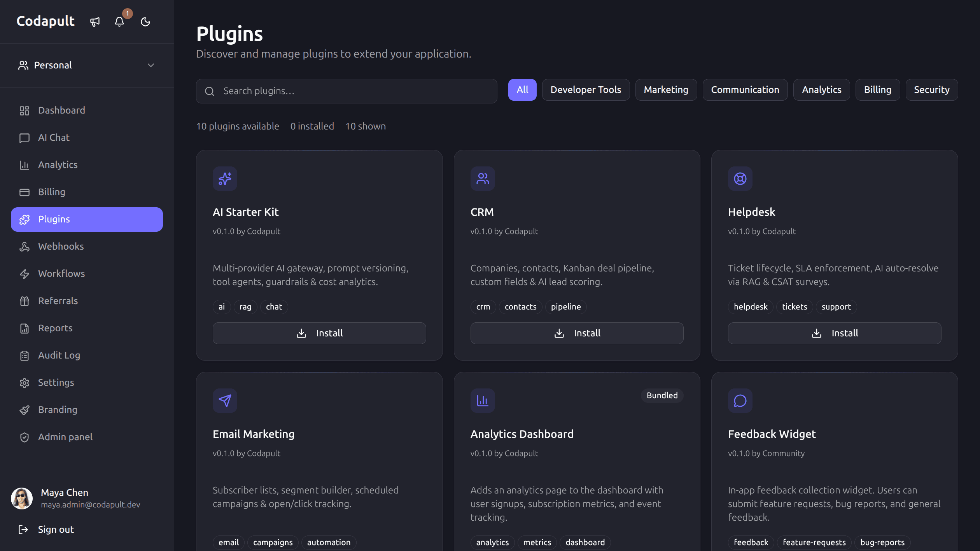The width and height of the screenshot is (980, 551).
Task: Click the '0 installed' counter text
Action: coord(312,126)
